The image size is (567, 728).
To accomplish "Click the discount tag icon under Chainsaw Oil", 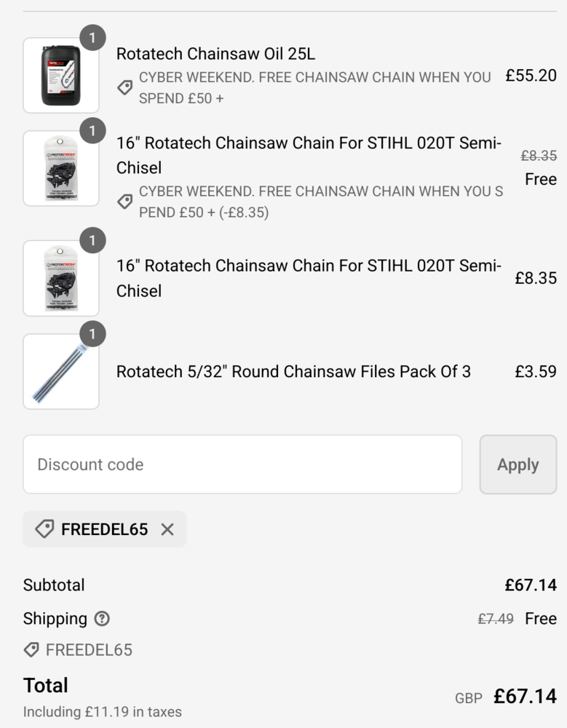I will point(125,87).
